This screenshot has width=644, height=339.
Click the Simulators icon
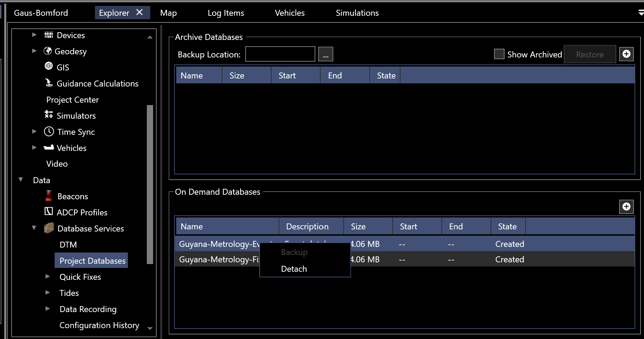(x=48, y=115)
